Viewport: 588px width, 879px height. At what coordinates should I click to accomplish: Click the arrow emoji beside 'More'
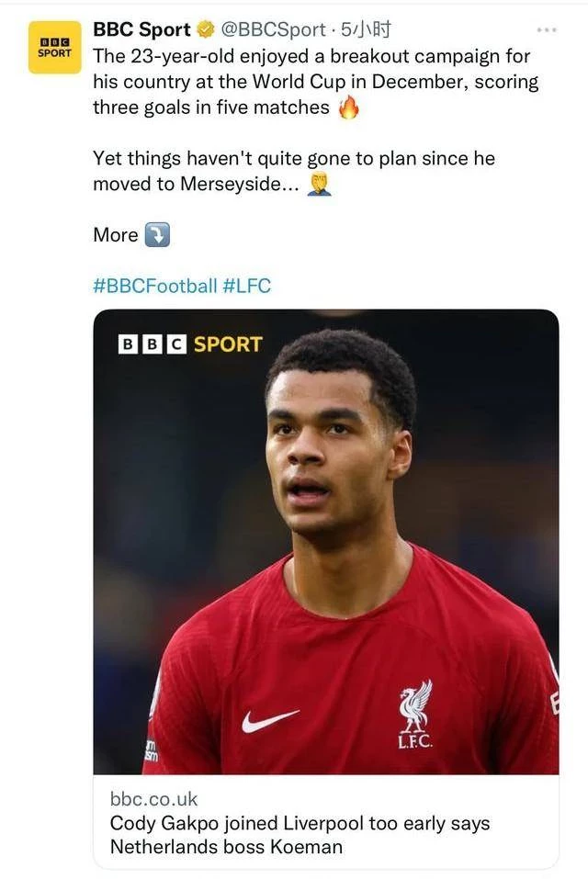[157, 235]
